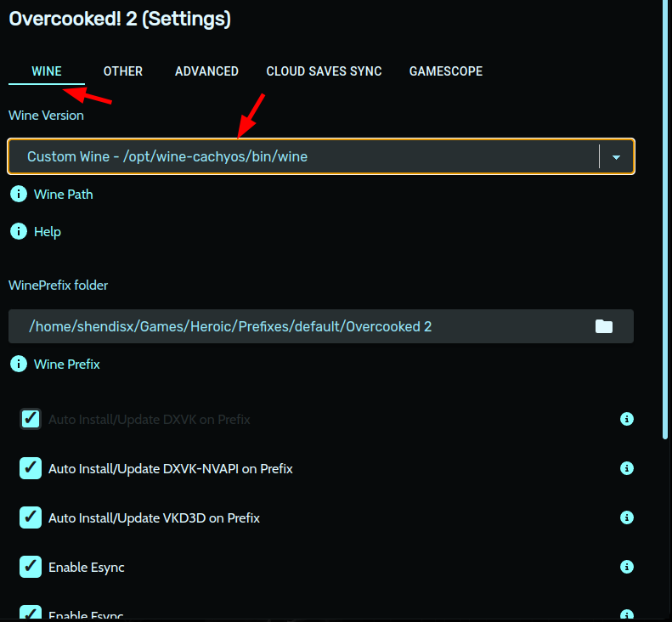Screen dimensions: 672x622
Task: Switch to the ADVANCED tab
Action: pyautogui.click(x=206, y=71)
